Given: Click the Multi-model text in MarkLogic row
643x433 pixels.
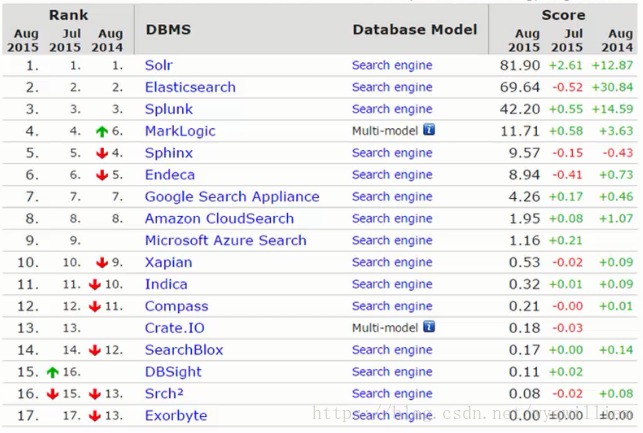Looking at the screenshot, I should [x=385, y=131].
